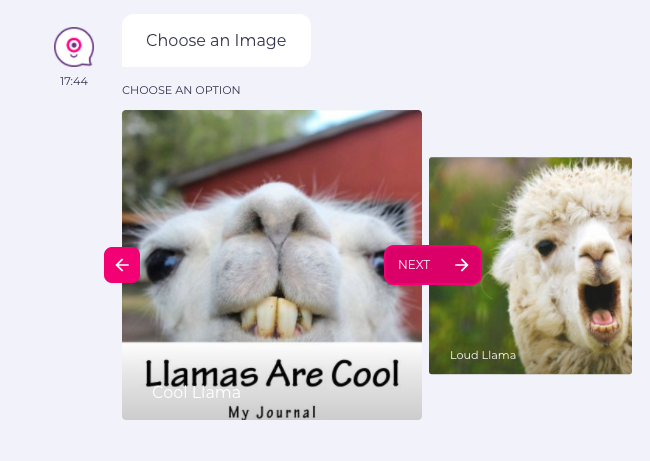Click the 'Choose an Image' message bubble
Viewport: 650px width, 461px height.
pyautogui.click(x=216, y=41)
